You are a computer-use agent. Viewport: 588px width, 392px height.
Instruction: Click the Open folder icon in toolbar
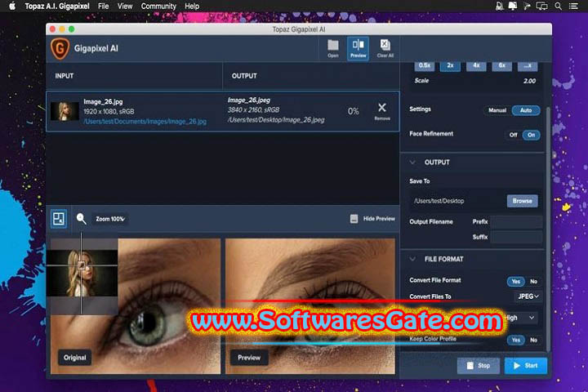coord(332,48)
